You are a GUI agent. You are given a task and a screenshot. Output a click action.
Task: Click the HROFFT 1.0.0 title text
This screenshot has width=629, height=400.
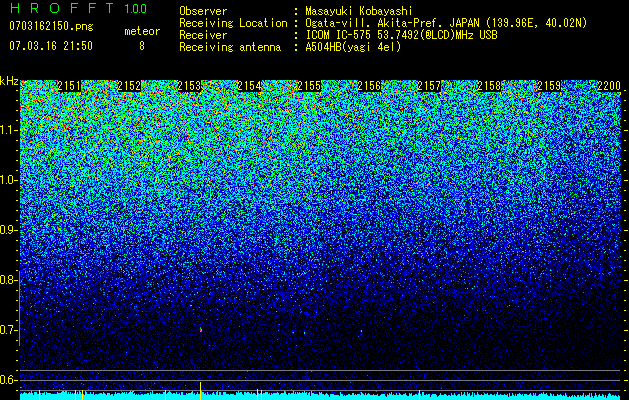pyautogui.click(x=78, y=8)
